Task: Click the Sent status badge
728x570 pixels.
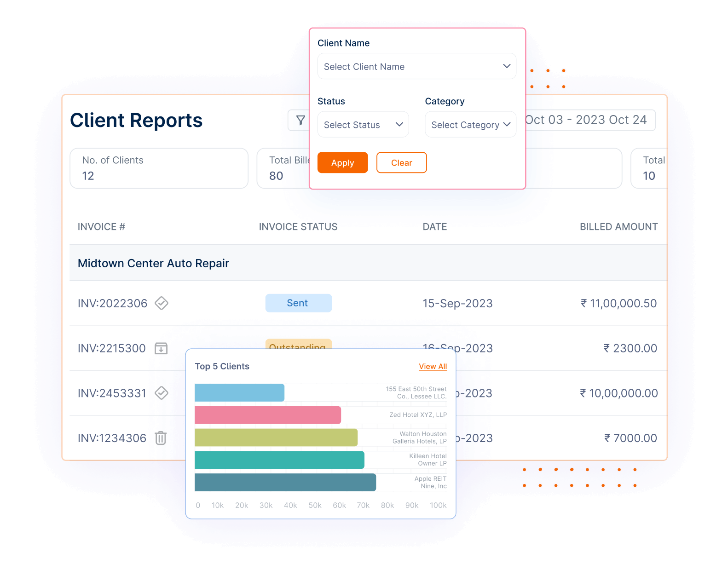Action: [x=299, y=303]
